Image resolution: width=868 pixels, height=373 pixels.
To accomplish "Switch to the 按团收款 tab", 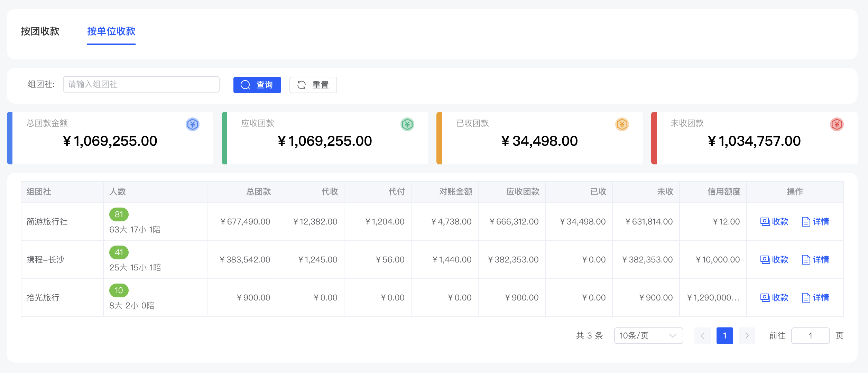I will pos(40,31).
